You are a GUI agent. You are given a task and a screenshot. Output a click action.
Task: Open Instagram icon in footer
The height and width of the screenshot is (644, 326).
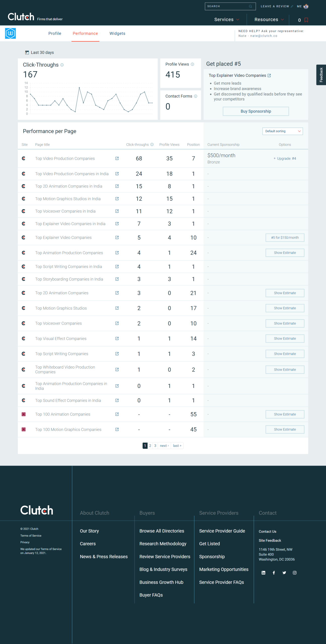point(295,573)
